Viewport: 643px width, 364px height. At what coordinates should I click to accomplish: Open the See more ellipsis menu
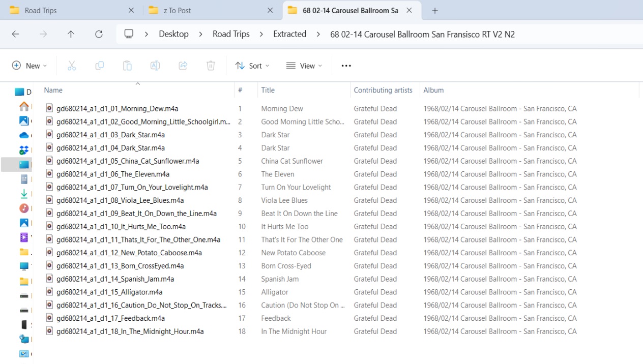click(x=346, y=66)
